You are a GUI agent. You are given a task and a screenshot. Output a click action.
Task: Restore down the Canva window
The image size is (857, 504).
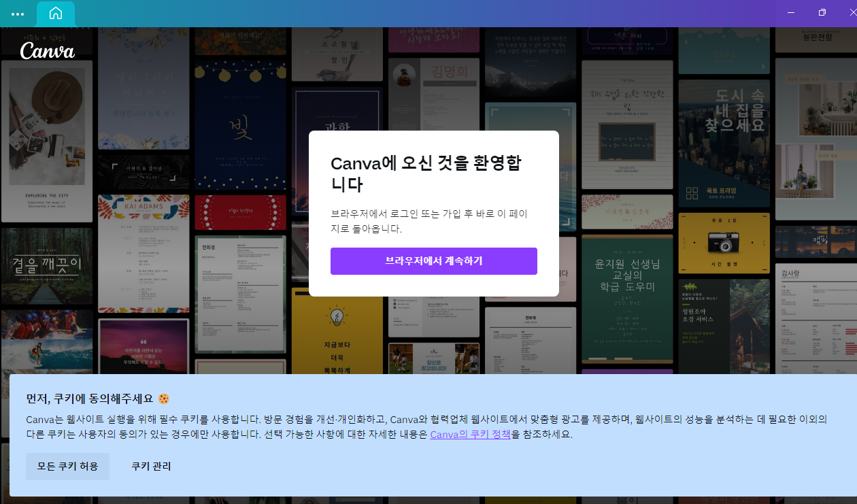(822, 12)
